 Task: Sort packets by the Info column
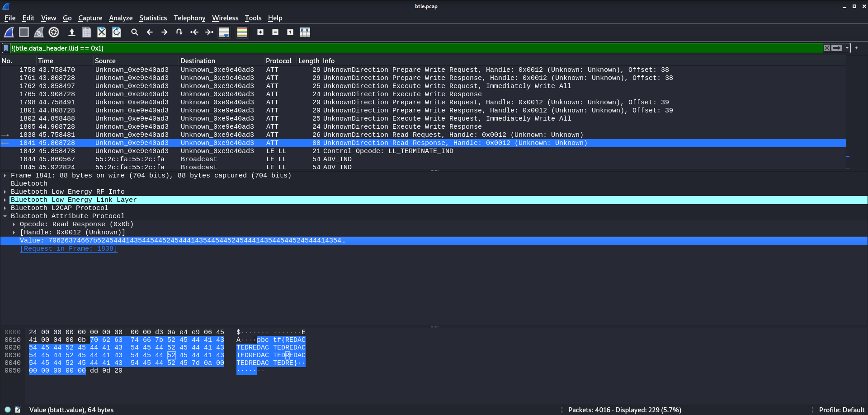tap(583, 61)
